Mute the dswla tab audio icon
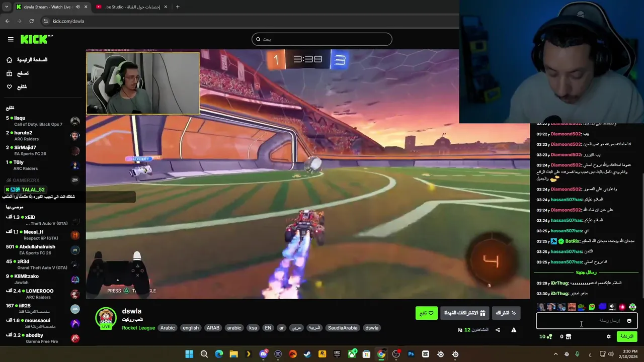 pyautogui.click(x=77, y=7)
